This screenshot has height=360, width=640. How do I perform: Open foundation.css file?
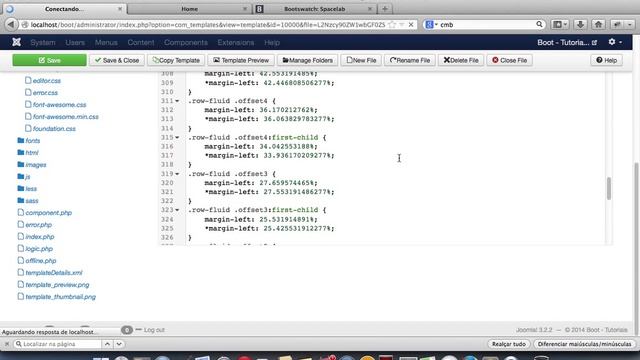(x=50, y=129)
